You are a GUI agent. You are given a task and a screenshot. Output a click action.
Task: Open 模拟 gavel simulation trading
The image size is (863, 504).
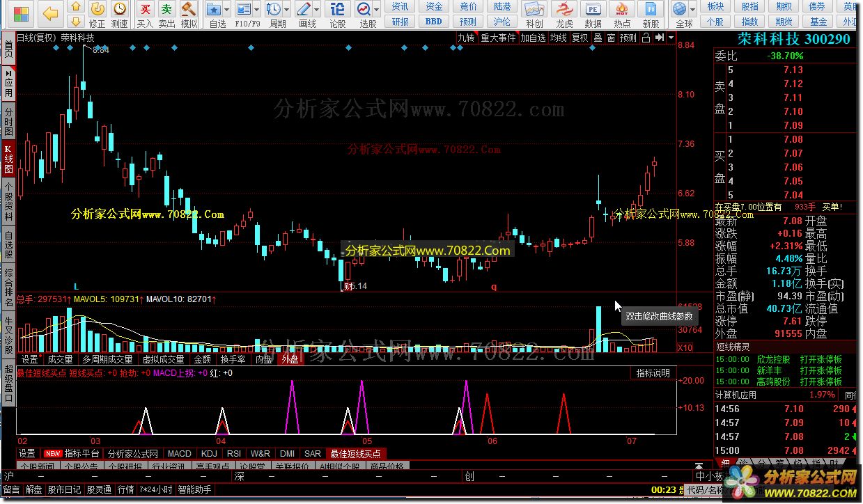(x=189, y=9)
